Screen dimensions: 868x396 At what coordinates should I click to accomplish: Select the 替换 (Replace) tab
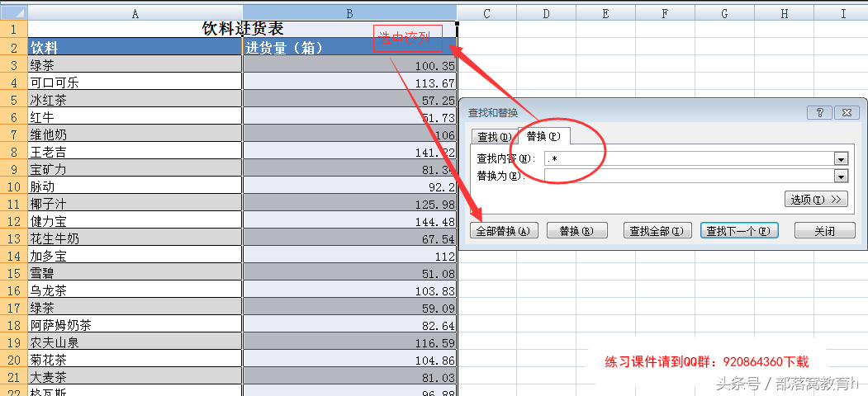543,135
